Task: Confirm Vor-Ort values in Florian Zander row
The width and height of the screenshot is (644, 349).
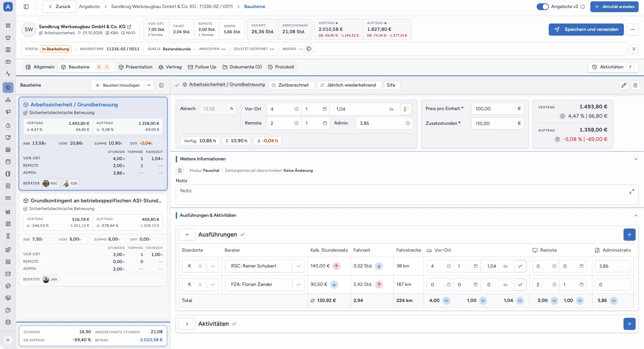Action: 520,285
